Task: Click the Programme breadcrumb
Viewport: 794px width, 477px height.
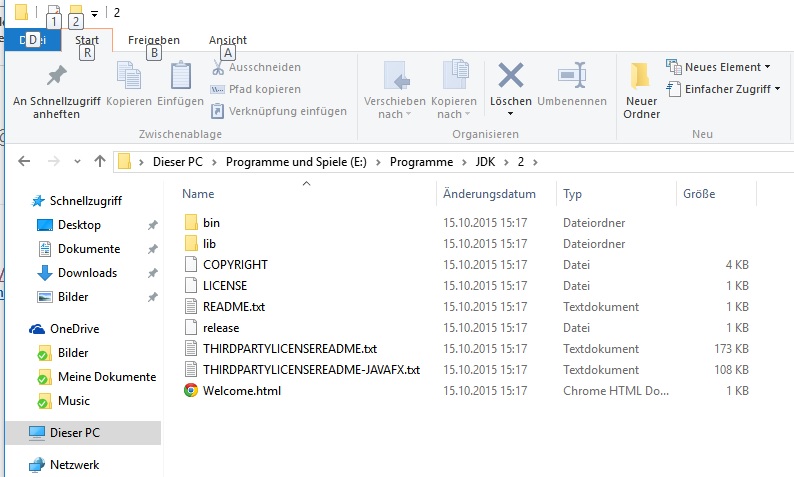Action: click(421, 162)
